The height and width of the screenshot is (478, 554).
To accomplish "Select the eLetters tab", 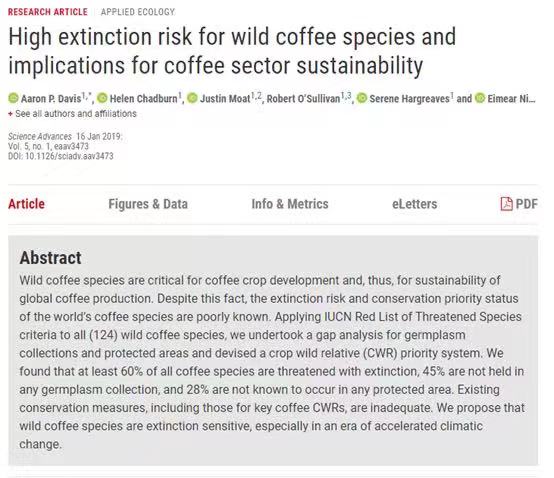I will click(414, 204).
